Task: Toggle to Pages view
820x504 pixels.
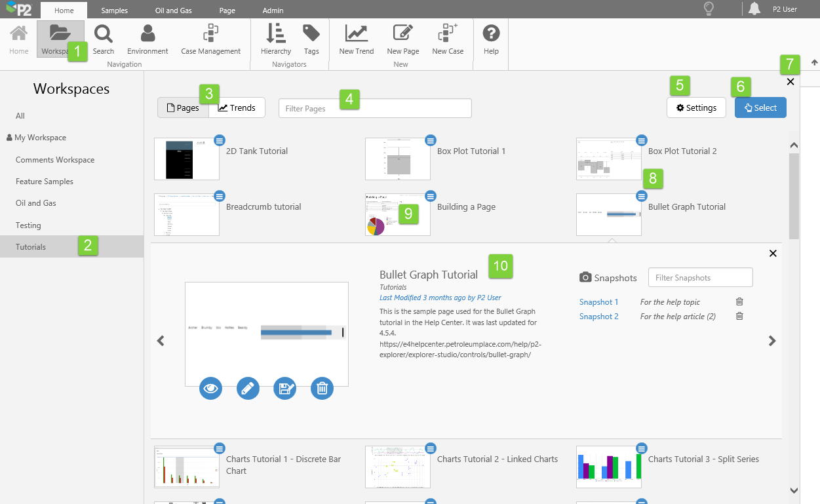Action: (183, 107)
